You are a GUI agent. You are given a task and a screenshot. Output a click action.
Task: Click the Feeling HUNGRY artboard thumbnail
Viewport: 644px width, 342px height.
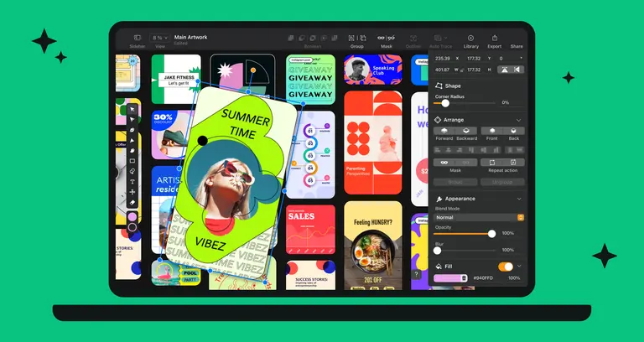coord(373,246)
